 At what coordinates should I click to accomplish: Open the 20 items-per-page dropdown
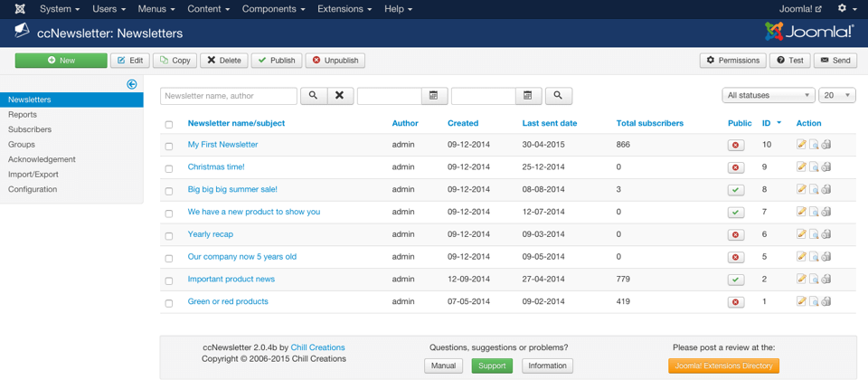pos(837,95)
